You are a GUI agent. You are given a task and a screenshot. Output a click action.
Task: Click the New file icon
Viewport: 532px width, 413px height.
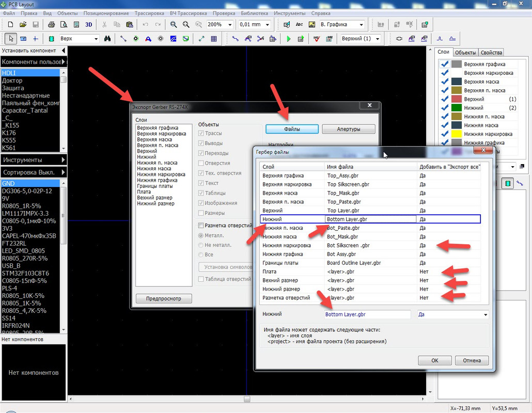point(10,24)
